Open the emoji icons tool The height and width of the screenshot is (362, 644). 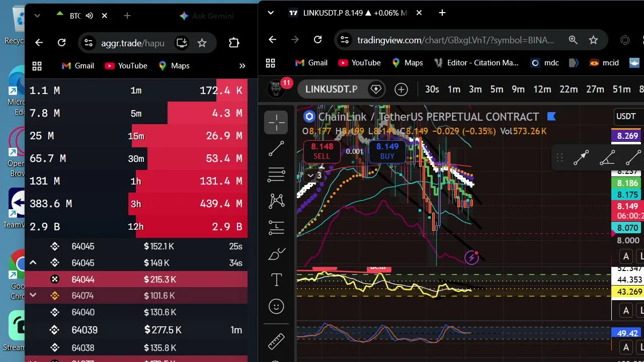click(x=276, y=306)
